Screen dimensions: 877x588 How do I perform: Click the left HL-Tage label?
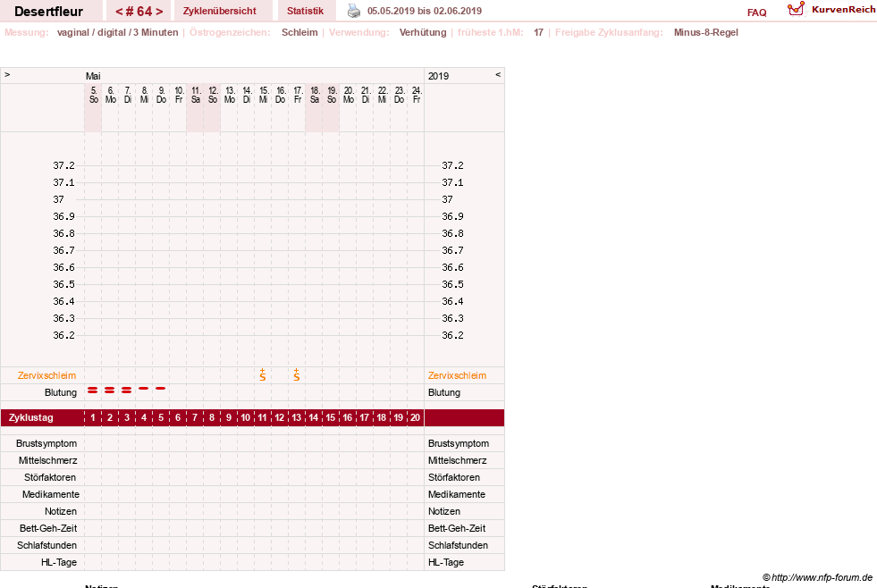[x=59, y=562]
